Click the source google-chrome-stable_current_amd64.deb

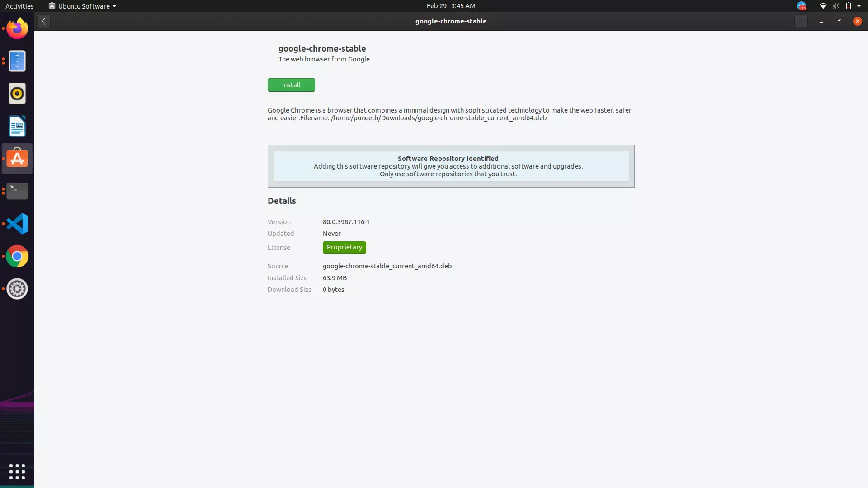(x=387, y=266)
